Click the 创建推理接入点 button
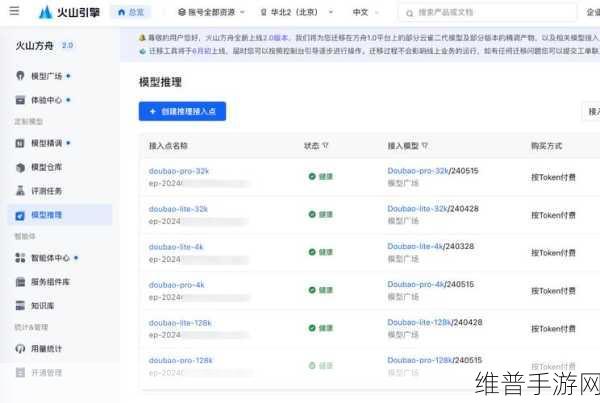 coord(182,111)
